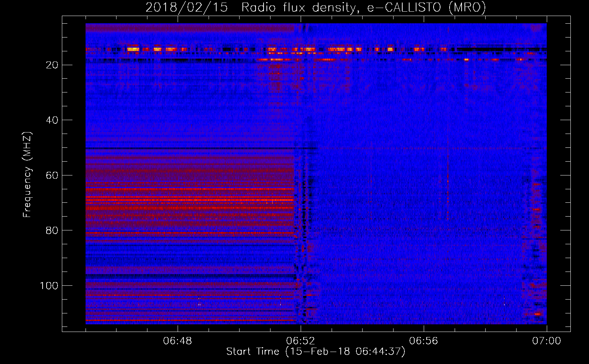The height and width of the screenshot is (364, 589).
Task: Click the 40 MHz frequency tick label
Action: pos(52,120)
